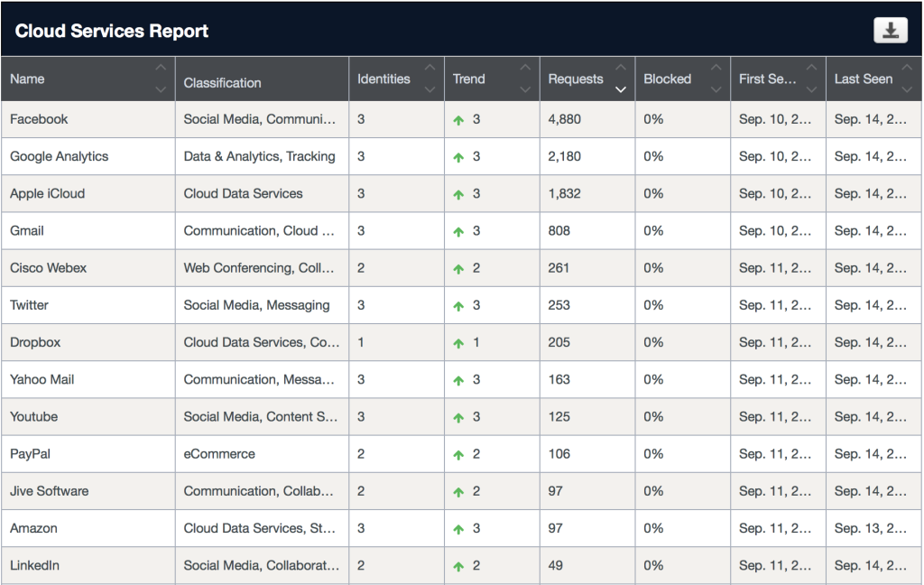
Task: Click Amazon's request count of 97
Action: pyautogui.click(x=555, y=528)
